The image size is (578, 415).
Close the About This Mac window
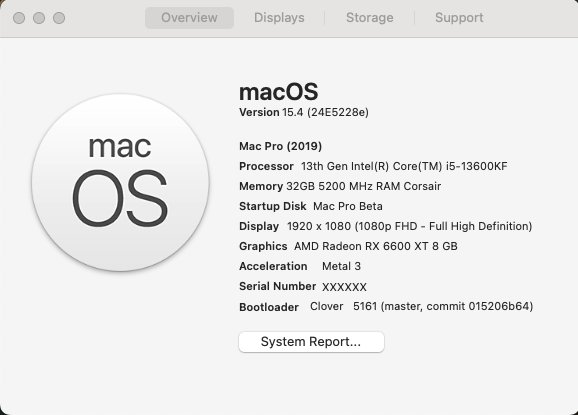pyautogui.click(x=19, y=18)
